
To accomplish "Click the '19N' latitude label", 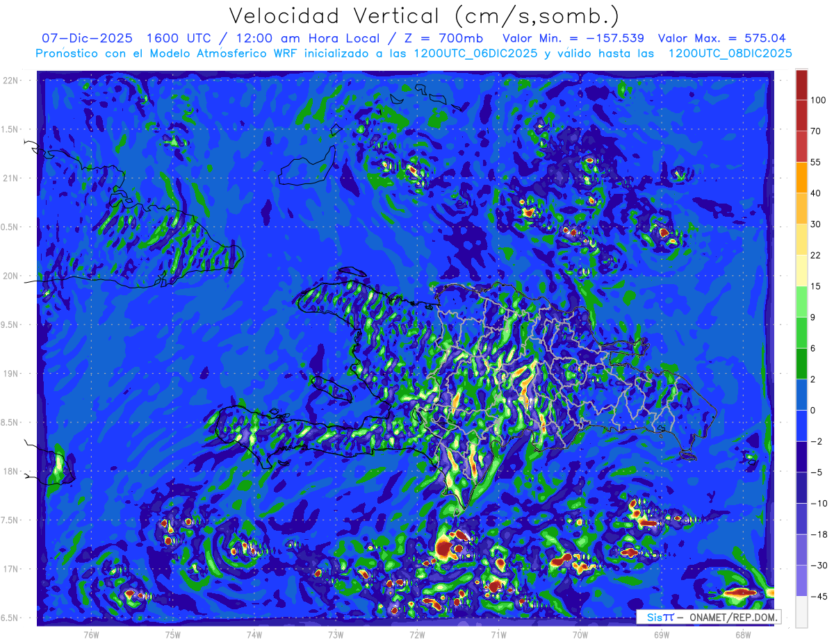I will [10, 374].
